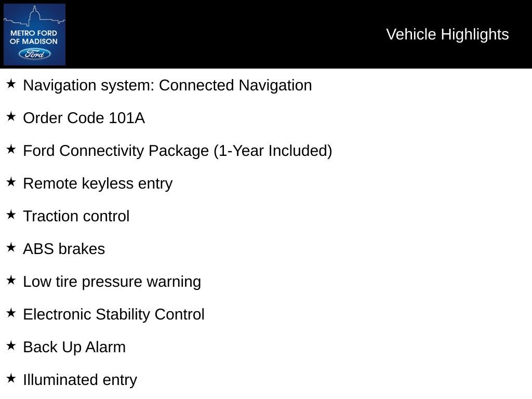Click the Vehicle Highlights heading

pyautogui.click(x=447, y=34)
